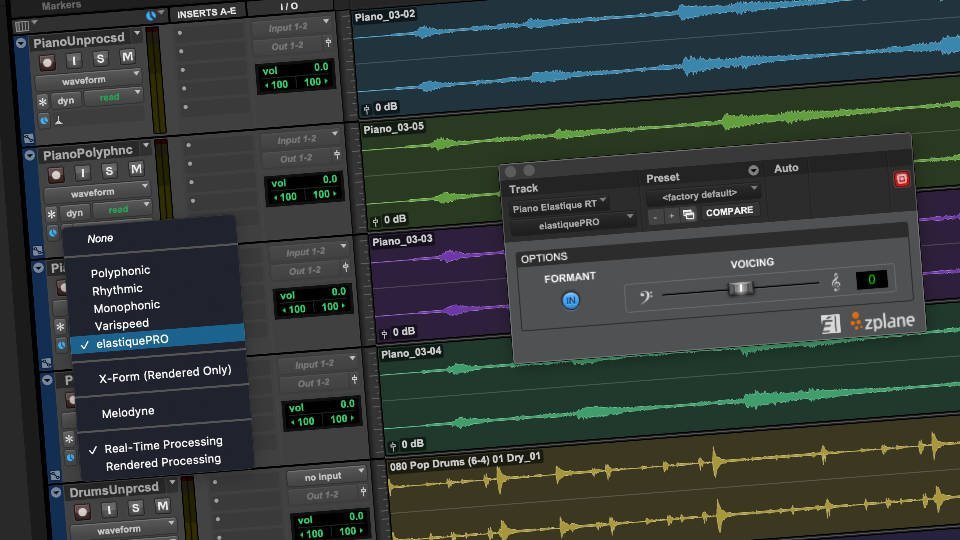960x540 pixels.
Task: Solo the PianoUnprocsd track
Action: point(100,59)
